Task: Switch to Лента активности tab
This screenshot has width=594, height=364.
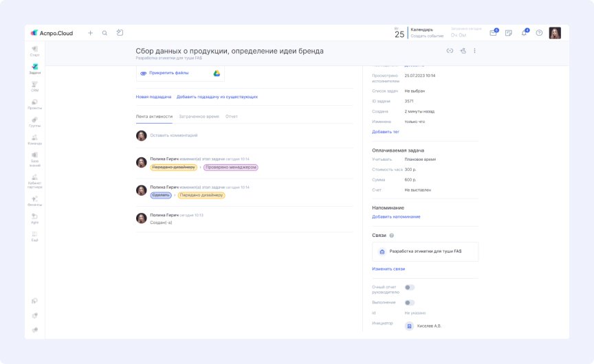Action: click(154, 117)
